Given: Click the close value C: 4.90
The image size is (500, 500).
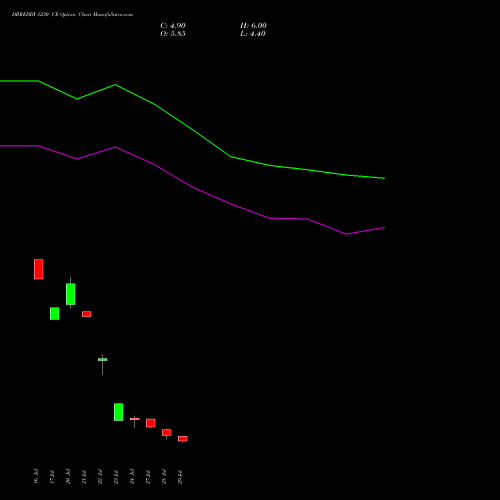Looking at the screenshot, I should [173, 26].
